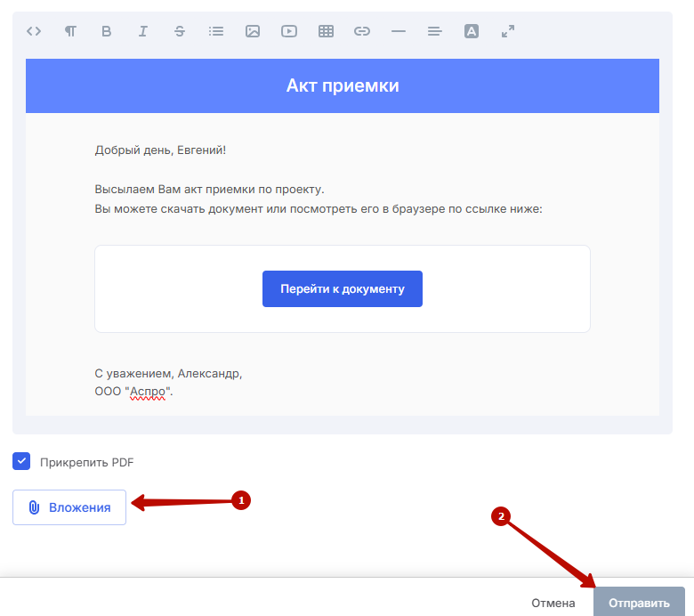Insert a hyperlink
Screen dimensions: 694x616
click(x=361, y=31)
